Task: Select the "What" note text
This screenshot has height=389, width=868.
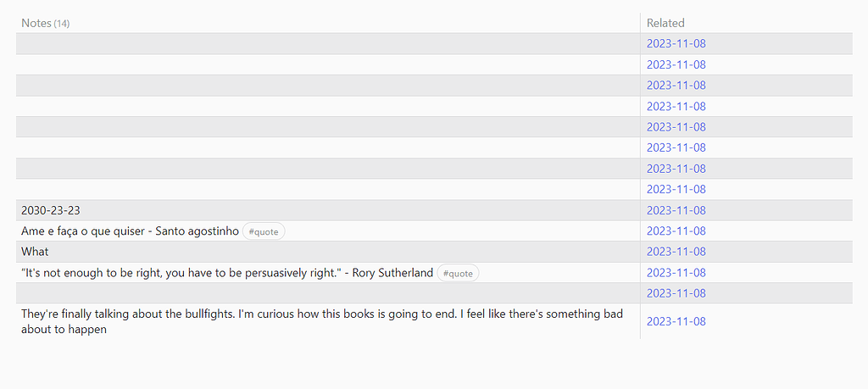Action: [x=35, y=252]
